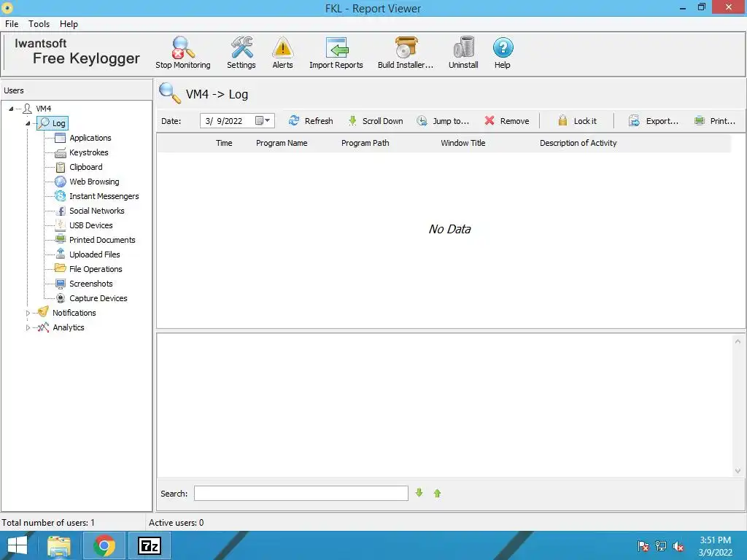Click the Uninstall trash can icon

(463, 52)
